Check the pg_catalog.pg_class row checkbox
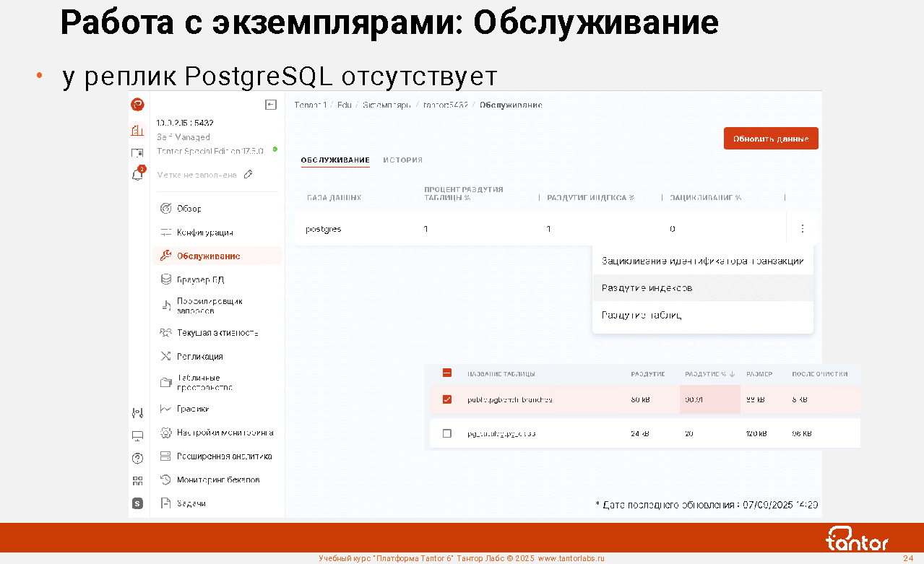Screen dimensions: 924x564 446,433
